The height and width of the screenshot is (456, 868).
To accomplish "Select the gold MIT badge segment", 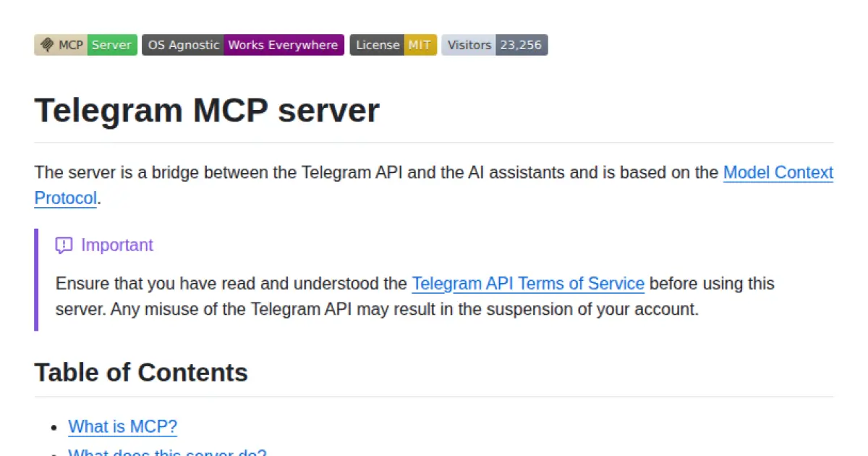I will click(x=420, y=44).
